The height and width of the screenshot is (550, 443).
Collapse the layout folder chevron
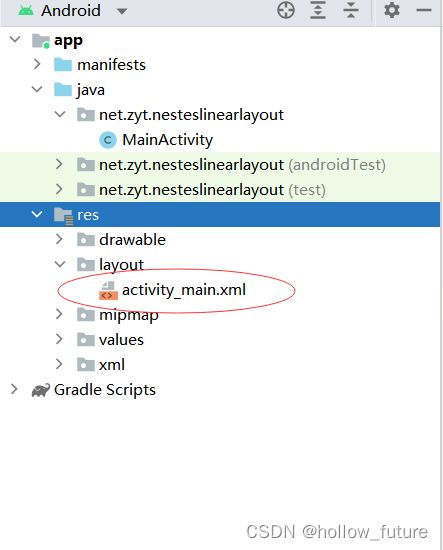point(60,264)
